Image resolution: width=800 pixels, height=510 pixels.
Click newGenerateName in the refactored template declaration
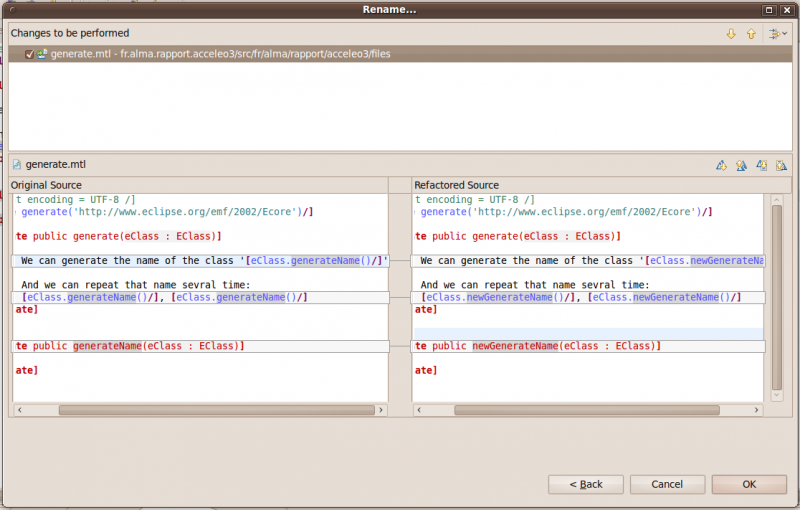(x=515, y=346)
